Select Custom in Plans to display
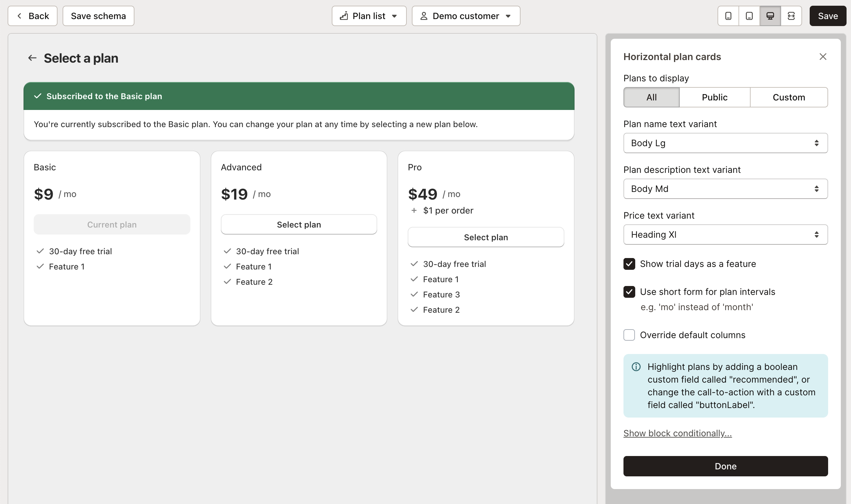This screenshot has width=851, height=504. 788,97
